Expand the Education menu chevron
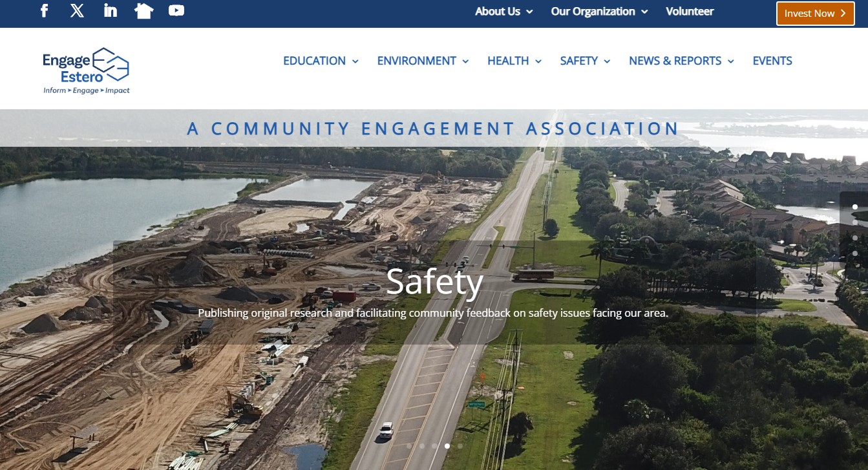The width and height of the screenshot is (868, 470). (355, 61)
